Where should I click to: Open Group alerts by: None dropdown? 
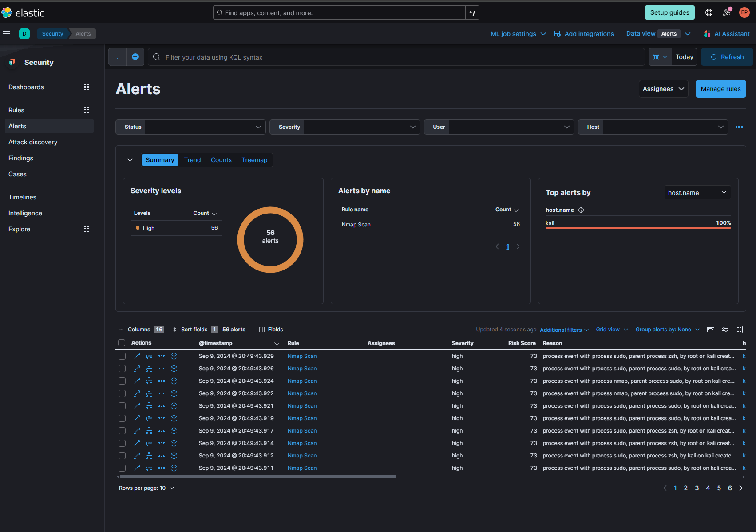pos(667,330)
